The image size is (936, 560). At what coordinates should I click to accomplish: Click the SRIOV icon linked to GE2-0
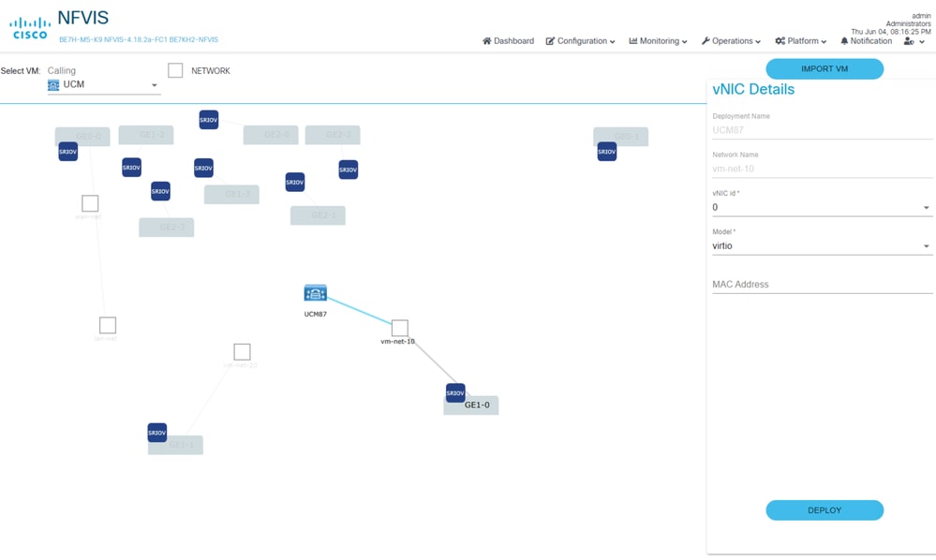click(x=208, y=120)
